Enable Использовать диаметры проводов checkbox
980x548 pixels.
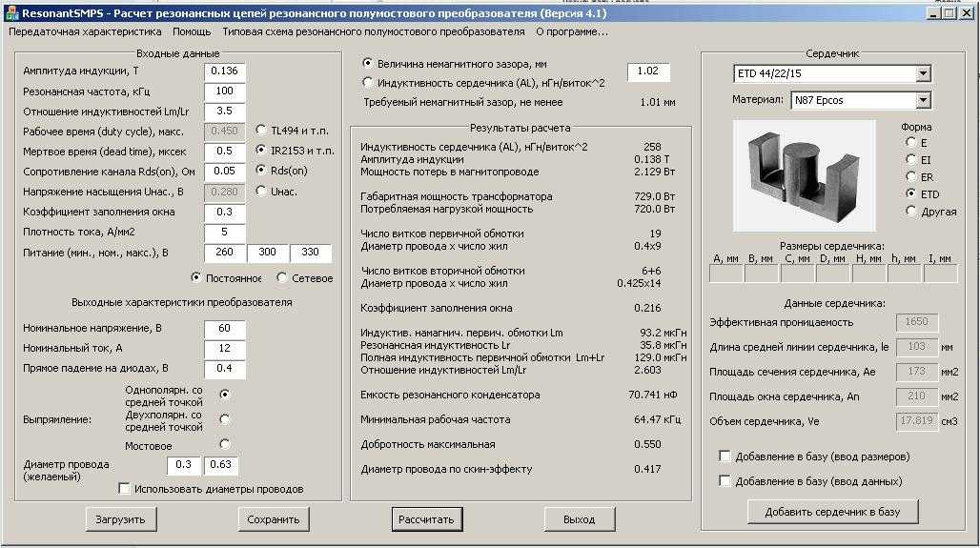point(124,488)
